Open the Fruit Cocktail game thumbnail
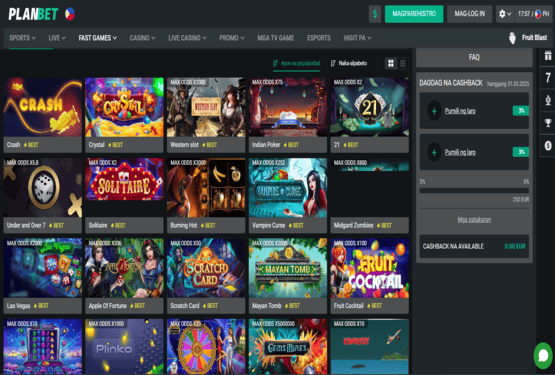The height and width of the screenshot is (375, 555). (370, 268)
